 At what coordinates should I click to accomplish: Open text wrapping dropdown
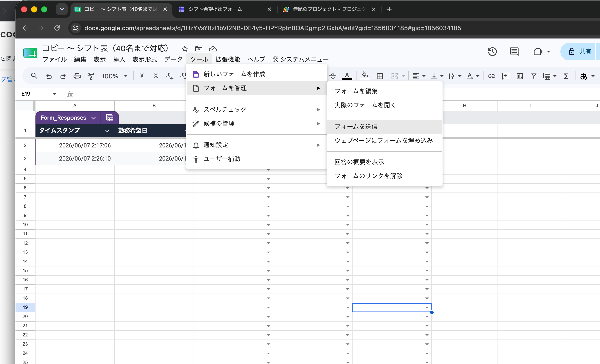pyautogui.click(x=455, y=76)
